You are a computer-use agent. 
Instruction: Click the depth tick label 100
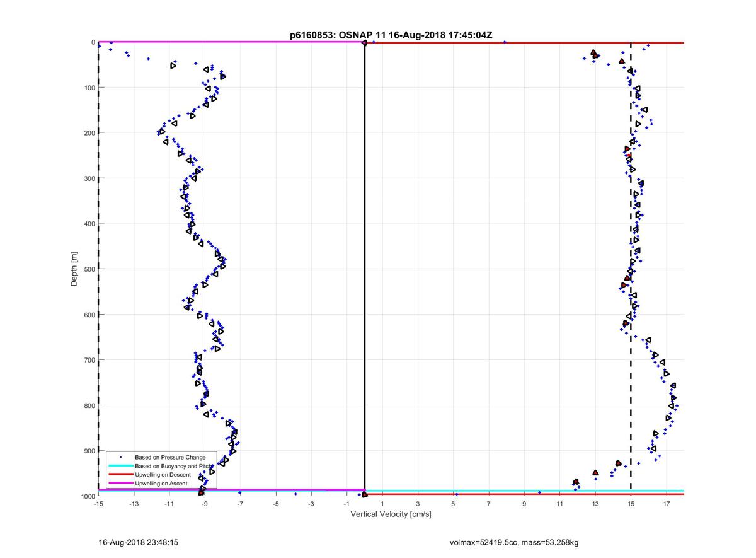(x=89, y=88)
